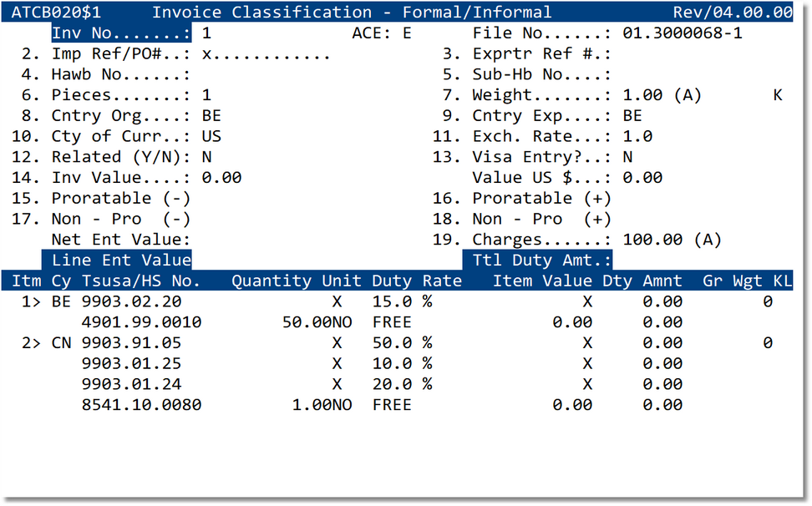Image resolution: width=812 pixels, height=506 pixels.
Task: Click Cntry Exp value BE
Action: click(x=632, y=116)
